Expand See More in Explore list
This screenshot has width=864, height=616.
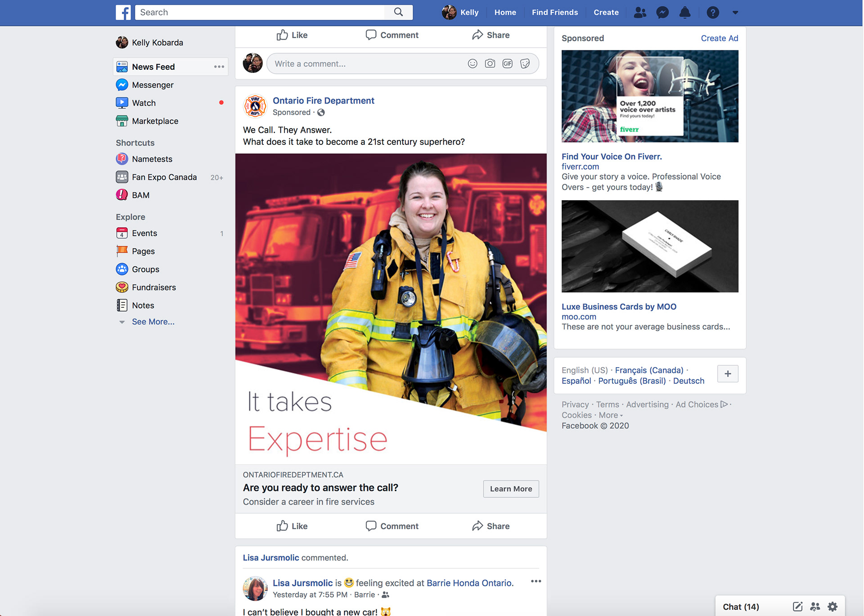(153, 322)
